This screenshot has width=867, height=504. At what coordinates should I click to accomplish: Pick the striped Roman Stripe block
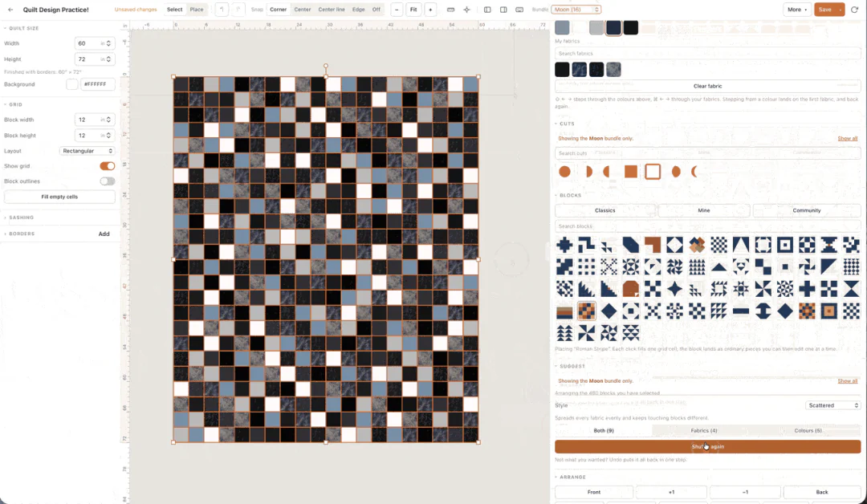[x=564, y=311]
